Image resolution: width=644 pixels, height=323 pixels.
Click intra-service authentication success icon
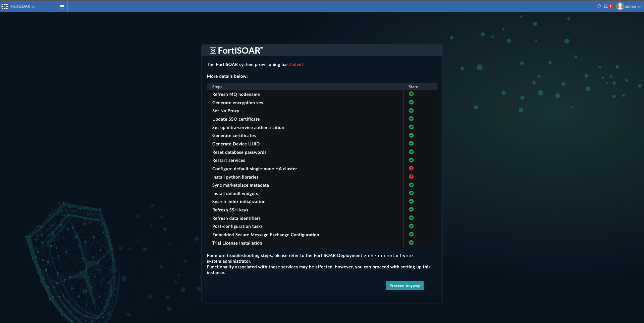coord(411,127)
